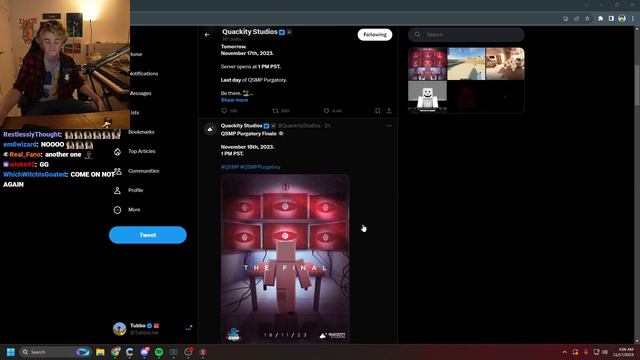The image size is (640, 360).
Task: Open the Chrome three-dot menu
Action: [633, 18]
